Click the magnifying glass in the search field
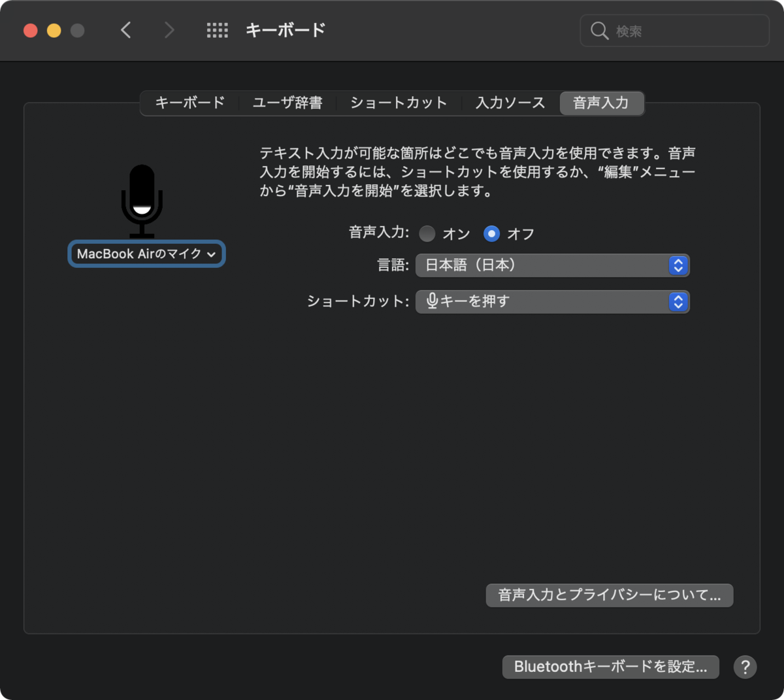This screenshot has height=700, width=784. pyautogui.click(x=598, y=30)
